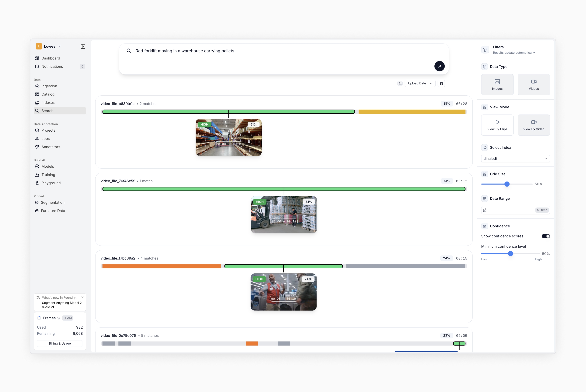Screen dimensions: 586x392
Task: Click the notifications count badge 6
Action: (82, 66)
